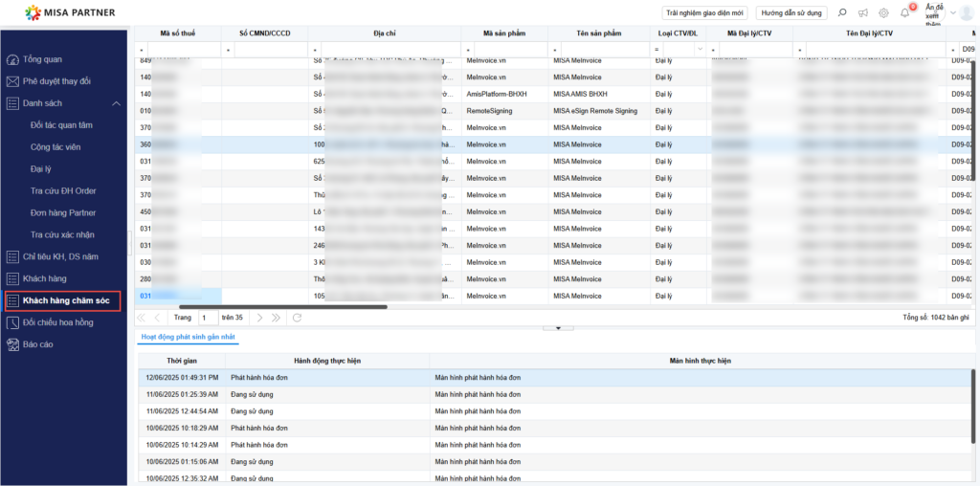Open Báo cáo in the sidebar menu

click(x=38, y=344)
